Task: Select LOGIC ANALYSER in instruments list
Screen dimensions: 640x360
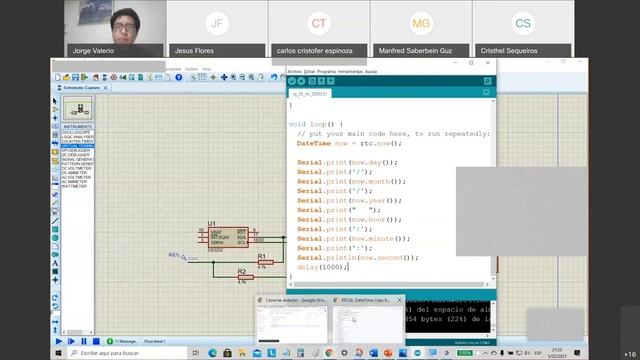Action: [x=77, y=137]
